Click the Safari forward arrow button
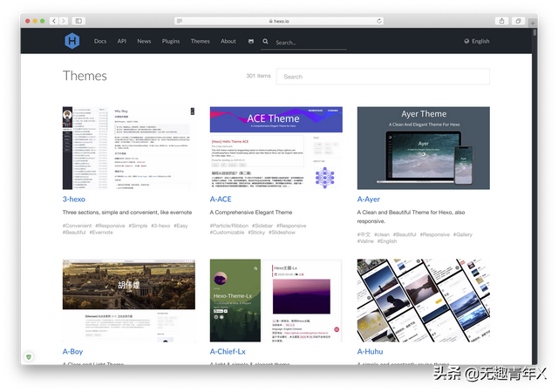This screenshot has height=392, width=558. coord(64,21)
